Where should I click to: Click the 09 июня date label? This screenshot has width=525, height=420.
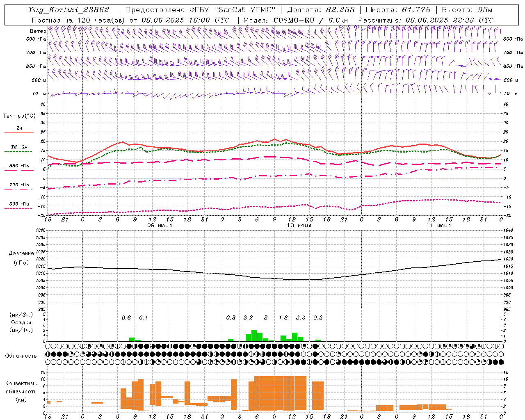coord(160,226)
